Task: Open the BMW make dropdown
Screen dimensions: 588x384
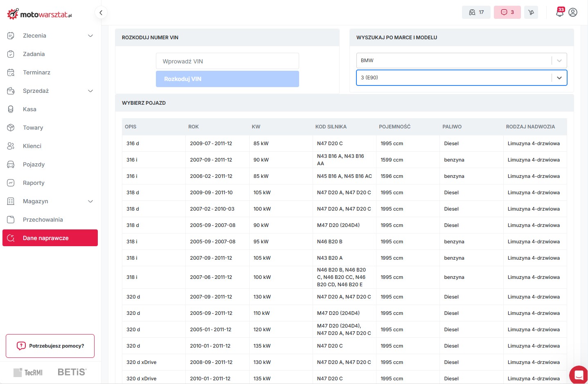Action: point(461,61)
